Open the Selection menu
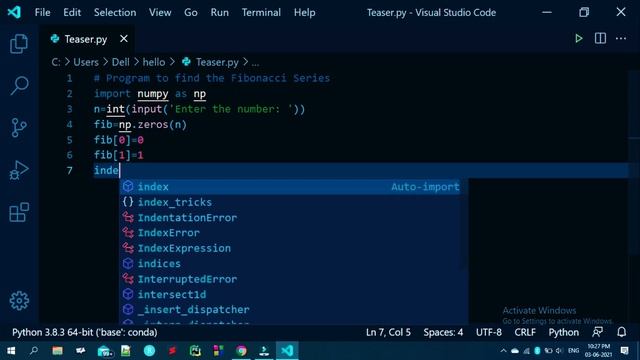This screenshot has height=360, width=640. tap(115, 12)
